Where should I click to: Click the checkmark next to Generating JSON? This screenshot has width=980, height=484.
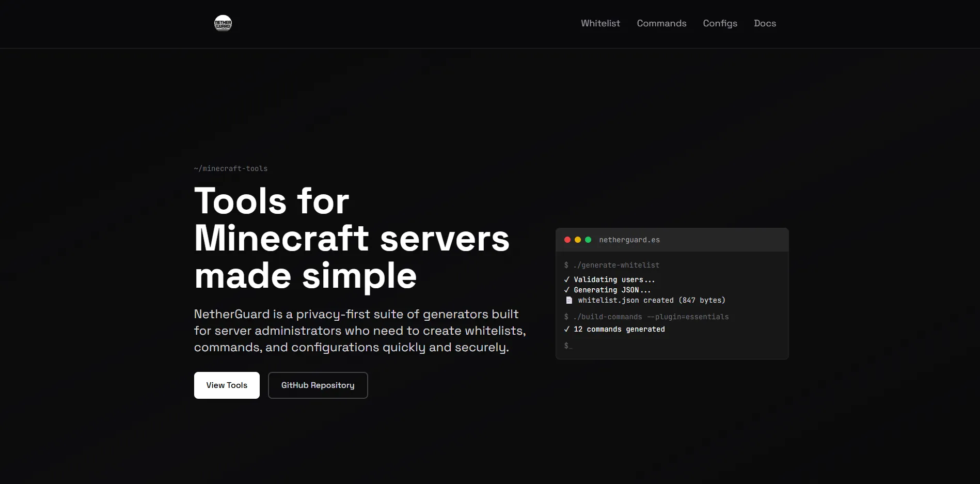pyautogui.click(x=567, y=290)
